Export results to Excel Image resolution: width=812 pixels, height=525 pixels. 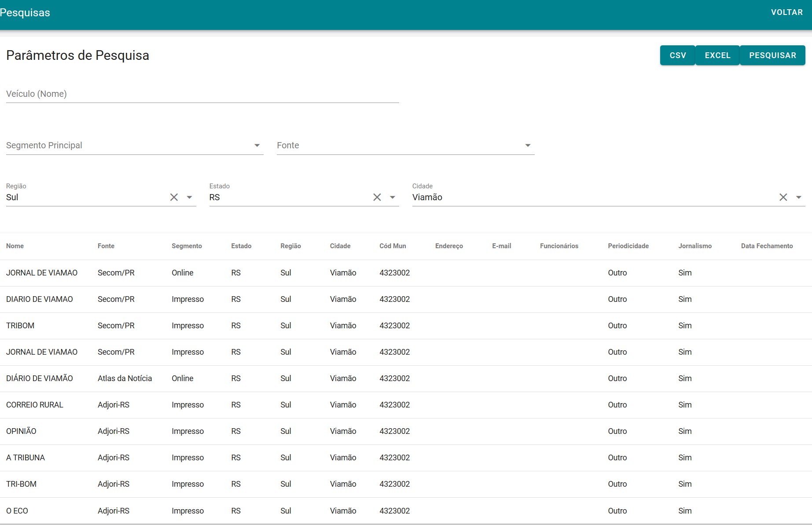[717, 55]
